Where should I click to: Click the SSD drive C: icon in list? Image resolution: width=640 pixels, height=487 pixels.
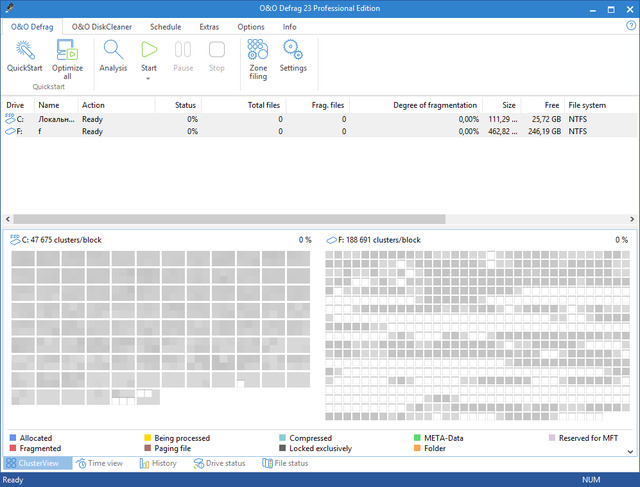point(10,119)
